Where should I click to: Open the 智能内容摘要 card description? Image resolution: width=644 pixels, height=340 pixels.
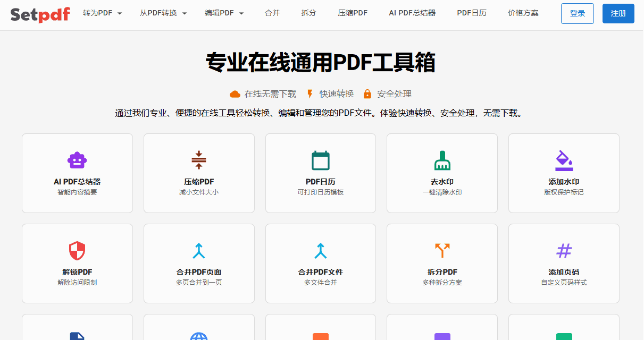pos(77,192)
